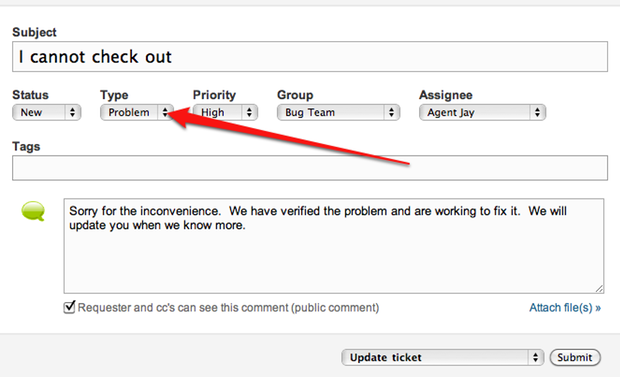Click inside the empty Tags field
The height and width of the screenshot is (377, 620).
click(x=310, y=168)
